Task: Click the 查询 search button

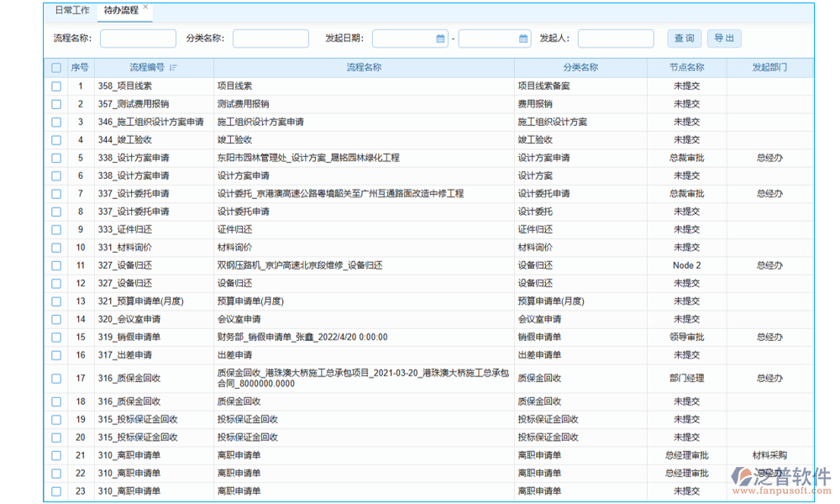Action: tap(685, 39)
